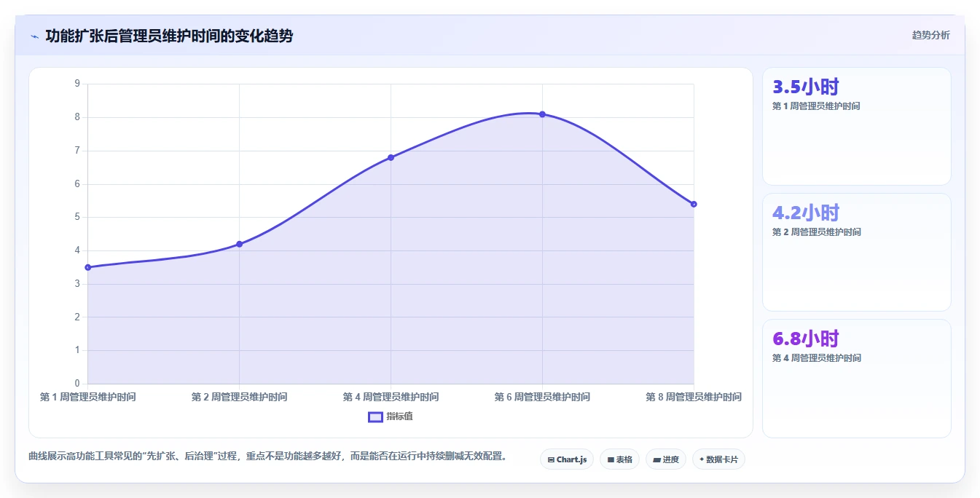Image resolution: width=980 pixels, height=498 pixels.
Task: Select the 数据卡片 tag
Action: click(718, 459)
